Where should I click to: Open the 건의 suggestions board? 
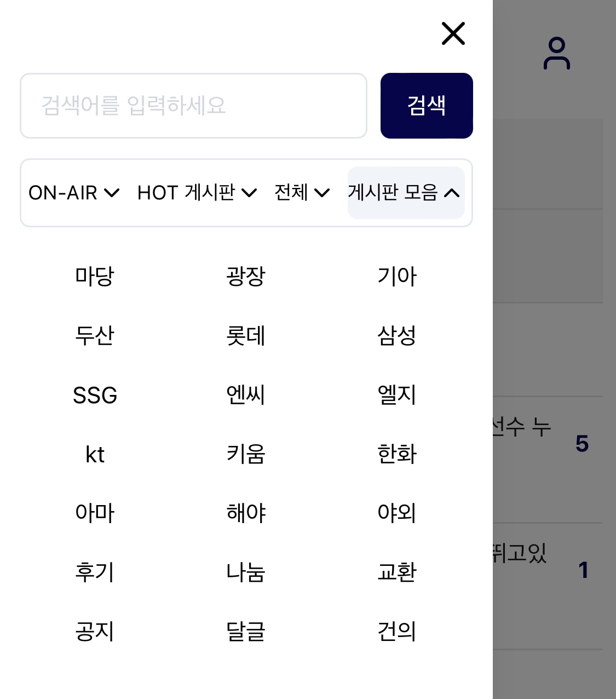397,632
